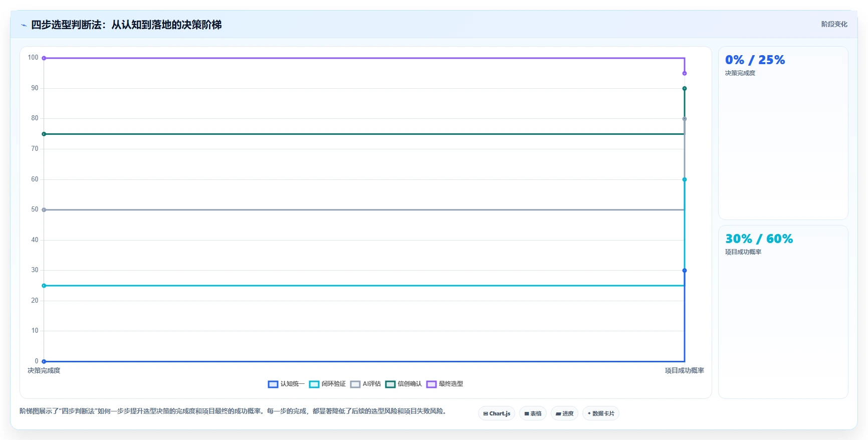The height and width of the screenshot is (440, 868).
Task: Click purple data point at 95 on 项目成功概率
Action: [x=685, y=73]
